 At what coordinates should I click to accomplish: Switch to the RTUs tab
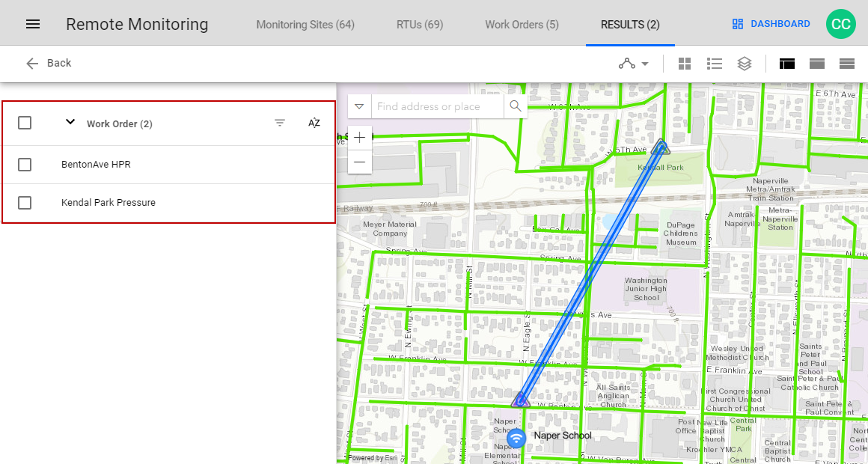pos(419,24)
